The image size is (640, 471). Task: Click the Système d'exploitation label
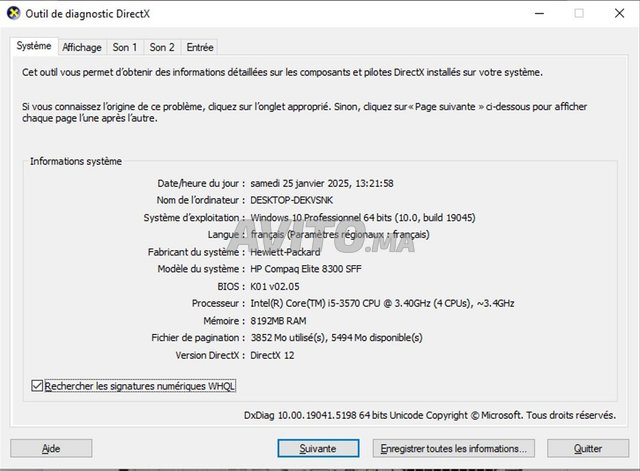194,218
